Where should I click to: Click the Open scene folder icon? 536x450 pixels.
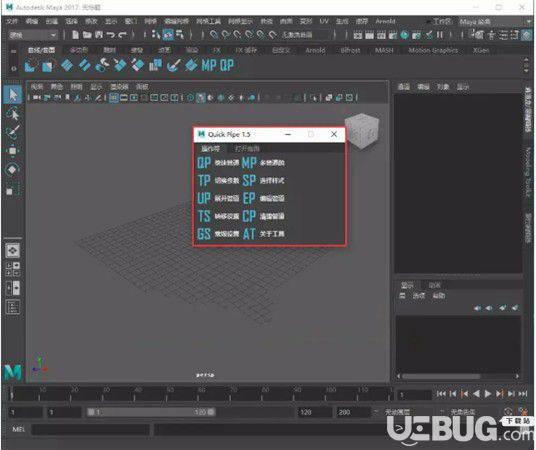point(87,35)
